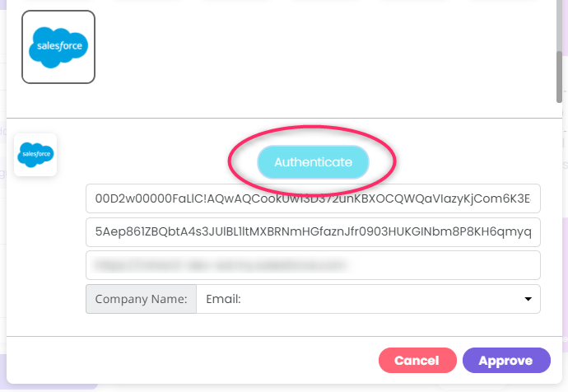The height and width of the screenshot is (392, 568).
Task: Click into the blurred instance URL field
Action: (x=313, y=265)
